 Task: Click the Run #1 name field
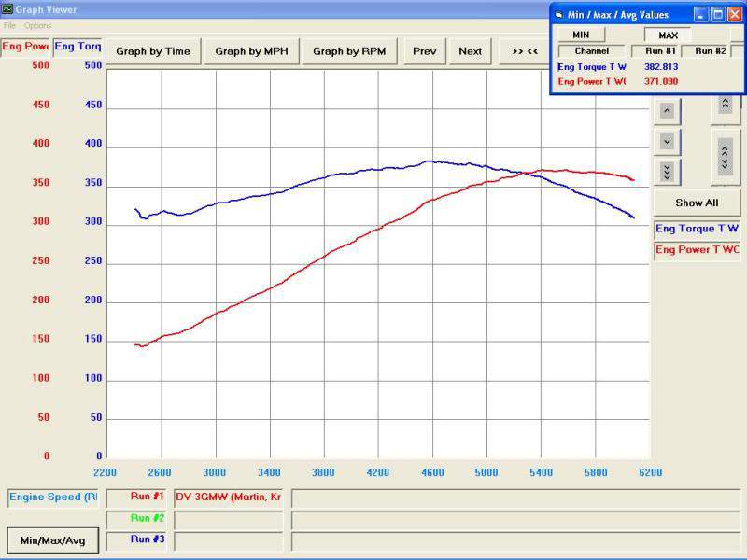click(x=228, y=497)
